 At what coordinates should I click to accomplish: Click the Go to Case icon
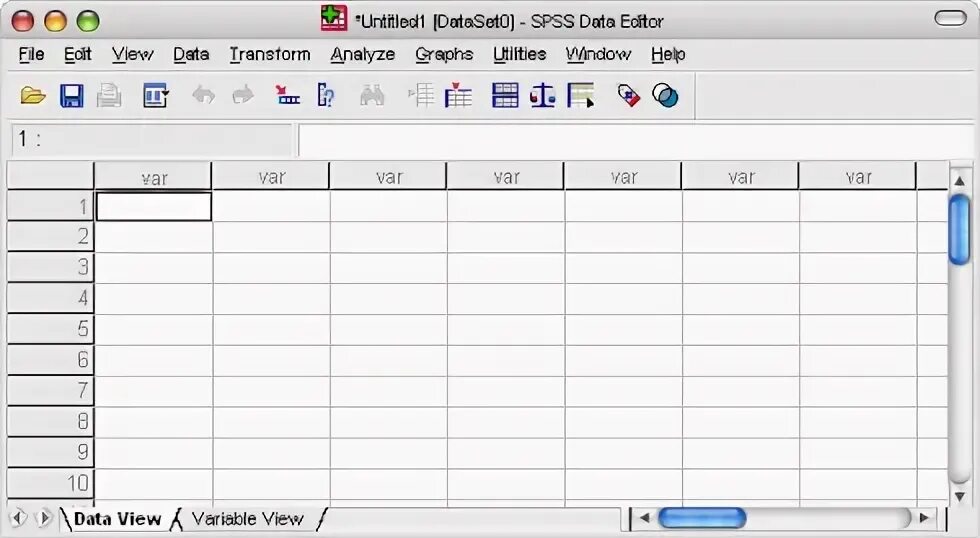pyautogui.click(x=288, y=96)
